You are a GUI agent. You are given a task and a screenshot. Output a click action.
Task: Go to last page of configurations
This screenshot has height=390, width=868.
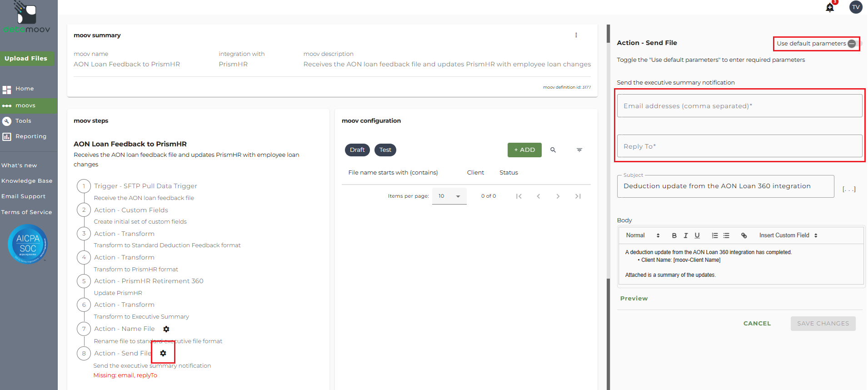coord(578,196)
